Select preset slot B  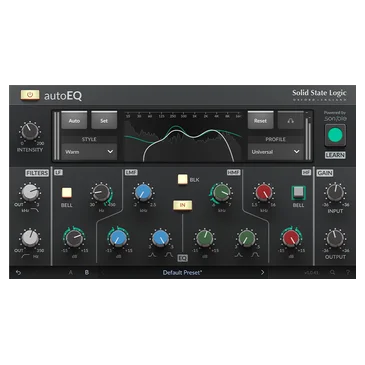87,272
